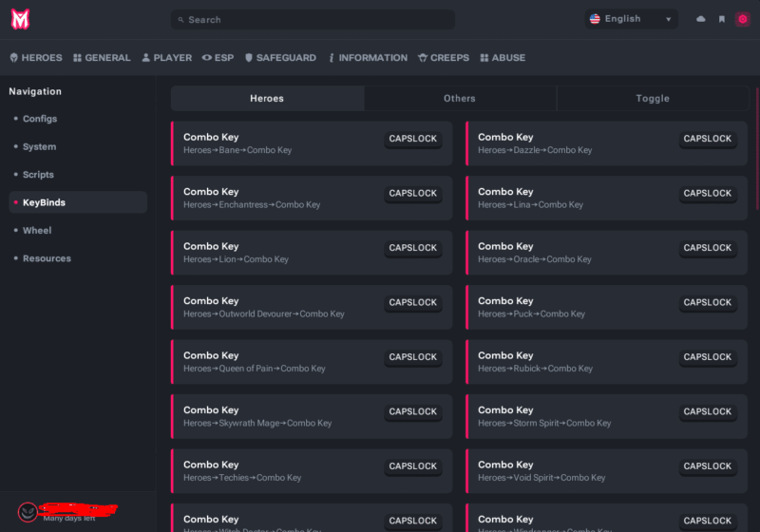Click the pink M logo icon
Screen dimensions: 760x532
tap(20, 19)
